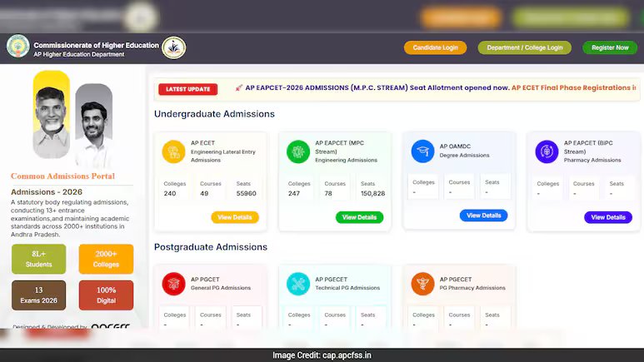Click the 2000+ Colleges stat tile
This screenshot has height=362, width=644.
[106, 259]
